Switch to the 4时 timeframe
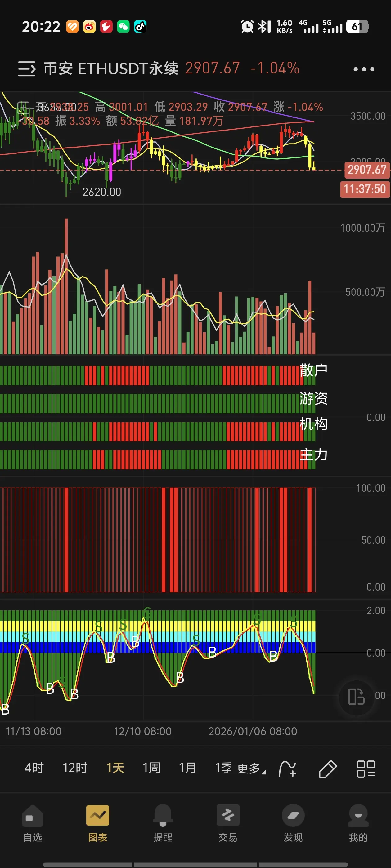This screenshot has width=391, height=868. tap(34, 768)
